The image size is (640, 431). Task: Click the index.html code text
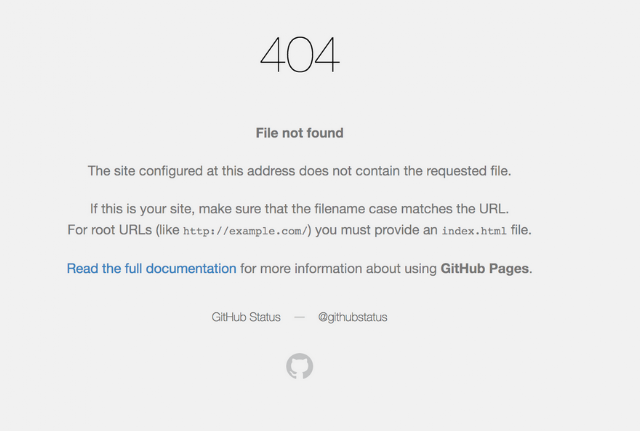pos(474,231)
